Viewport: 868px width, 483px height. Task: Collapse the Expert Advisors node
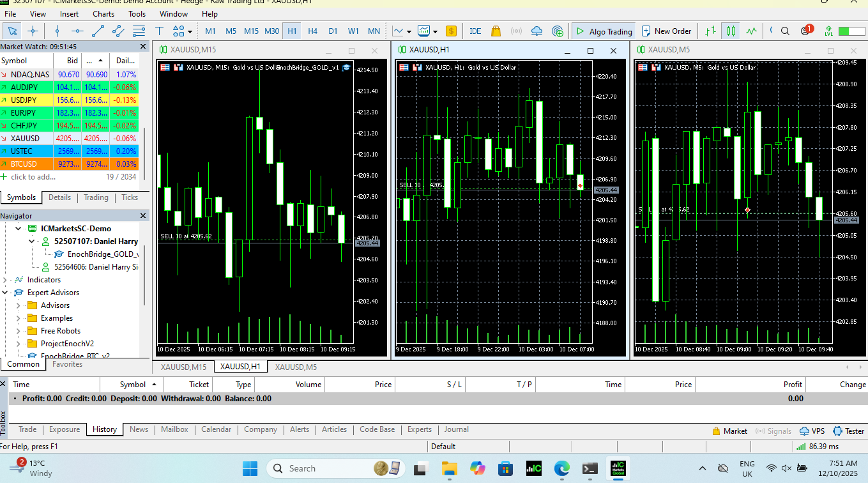pos(6,293)
